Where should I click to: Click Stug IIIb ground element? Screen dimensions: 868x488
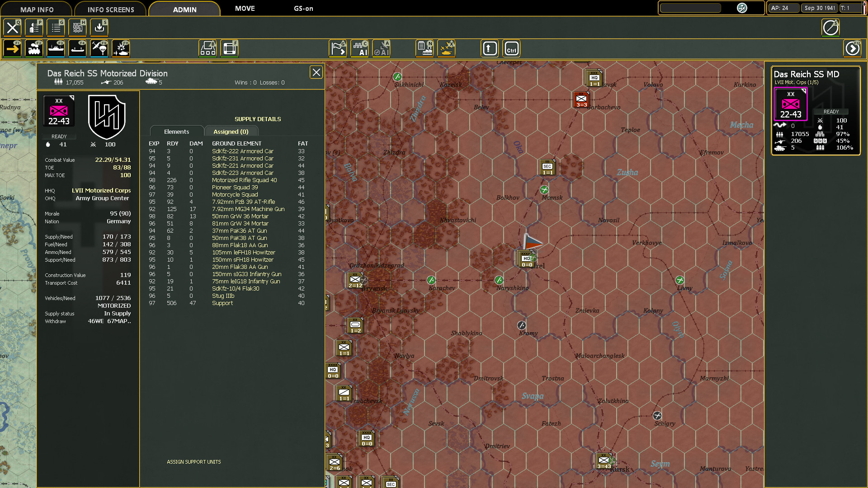coord(223,296)
